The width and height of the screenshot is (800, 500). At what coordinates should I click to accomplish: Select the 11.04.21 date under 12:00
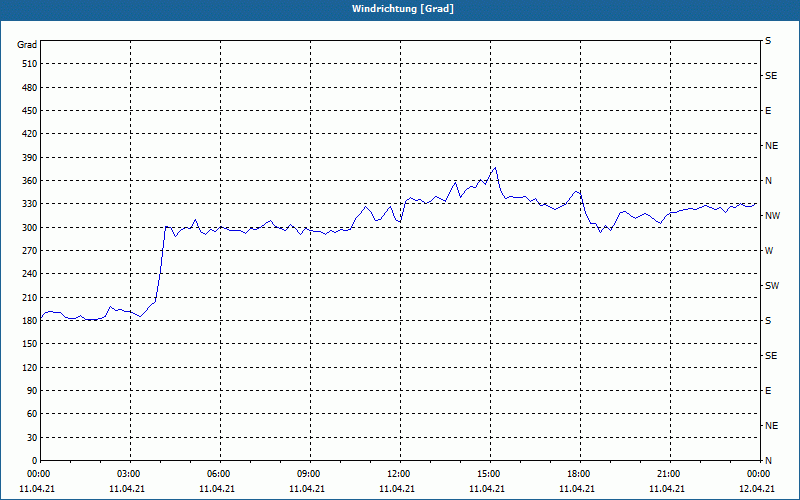click(x=397, y=489)
